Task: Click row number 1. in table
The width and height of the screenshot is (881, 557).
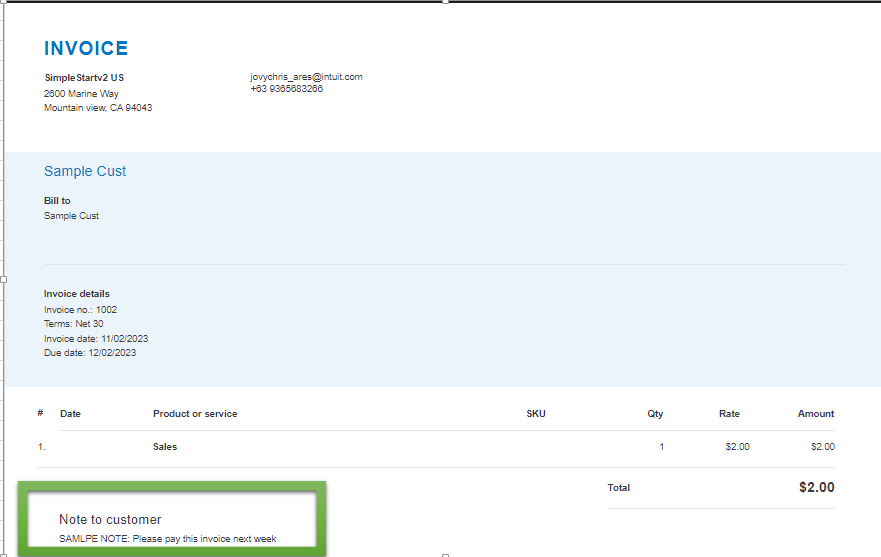Action: click(x=42, y=447)
